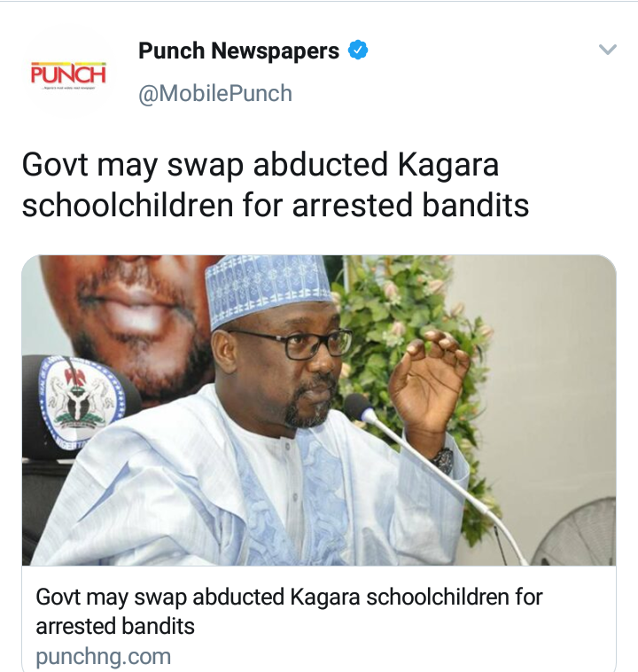Click the microphone head in the photo
The image size is (638, 672).
coord(361,408)
